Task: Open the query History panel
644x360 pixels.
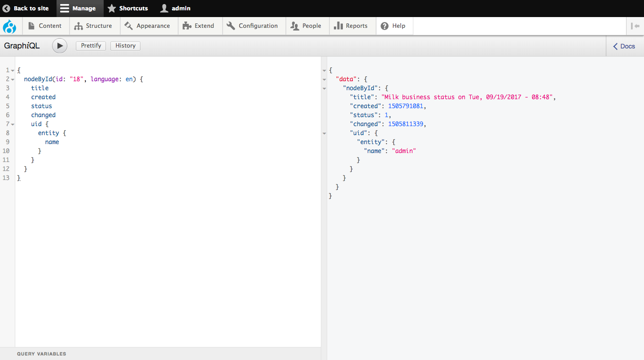Action: coord(125,45)
